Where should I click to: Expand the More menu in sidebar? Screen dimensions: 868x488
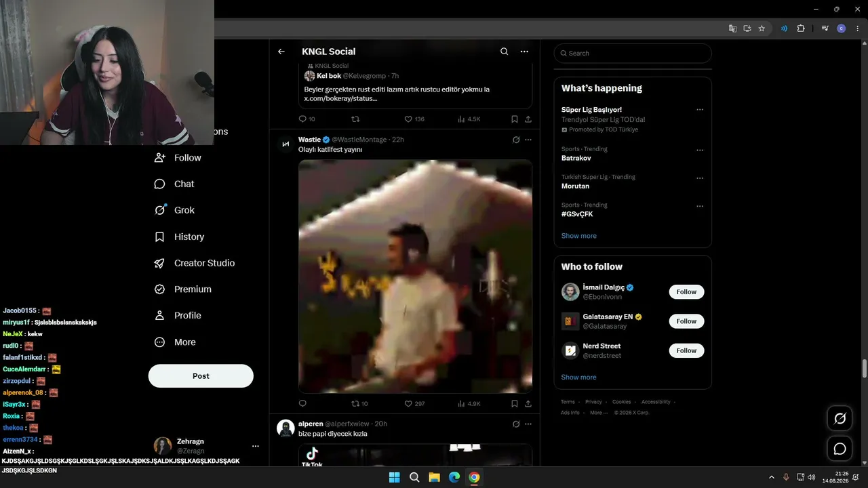pos(175,342)
